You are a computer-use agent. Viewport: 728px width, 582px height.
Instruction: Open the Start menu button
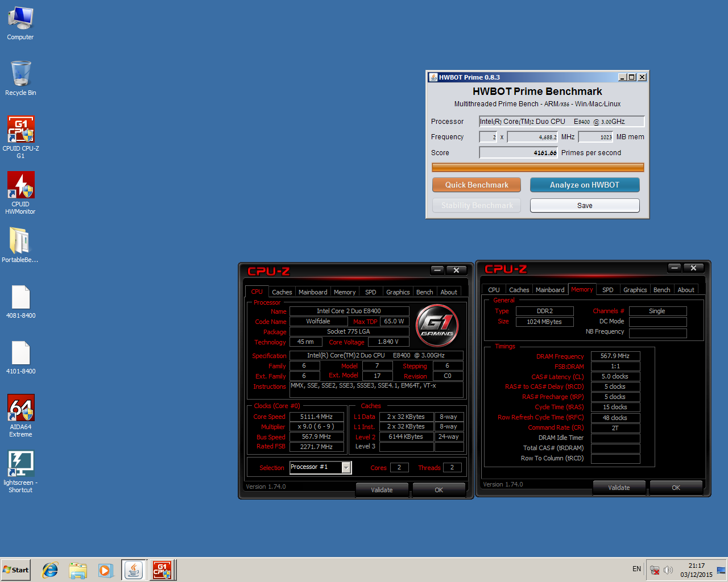(15, 569)
